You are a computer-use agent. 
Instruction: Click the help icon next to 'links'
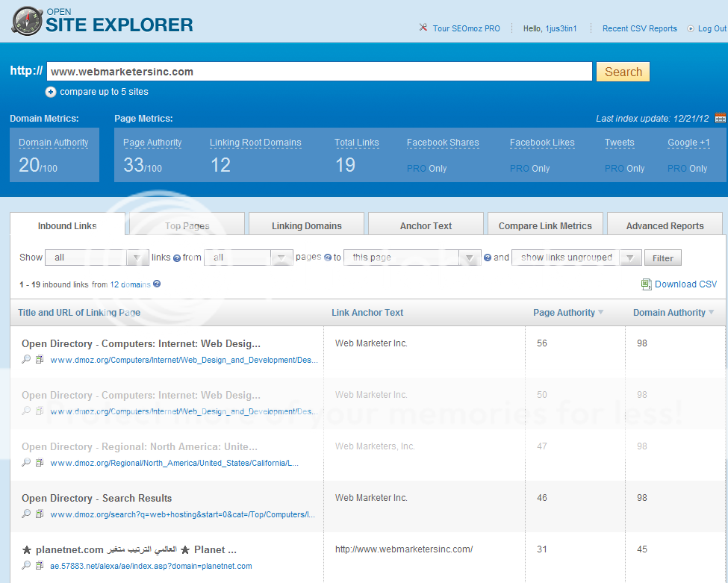tap(177, 258)
